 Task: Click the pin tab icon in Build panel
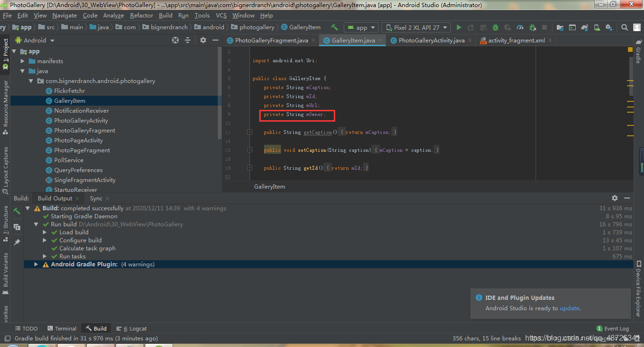coord(17,242)
